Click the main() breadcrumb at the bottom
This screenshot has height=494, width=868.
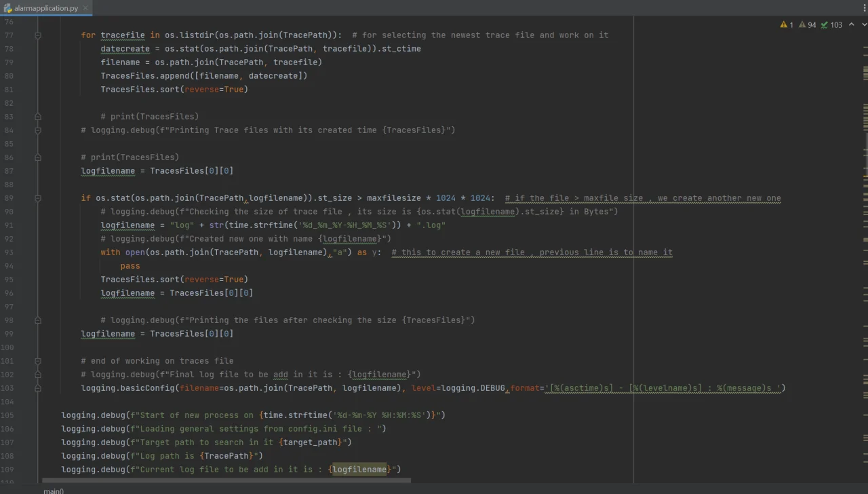pos(54,491)
